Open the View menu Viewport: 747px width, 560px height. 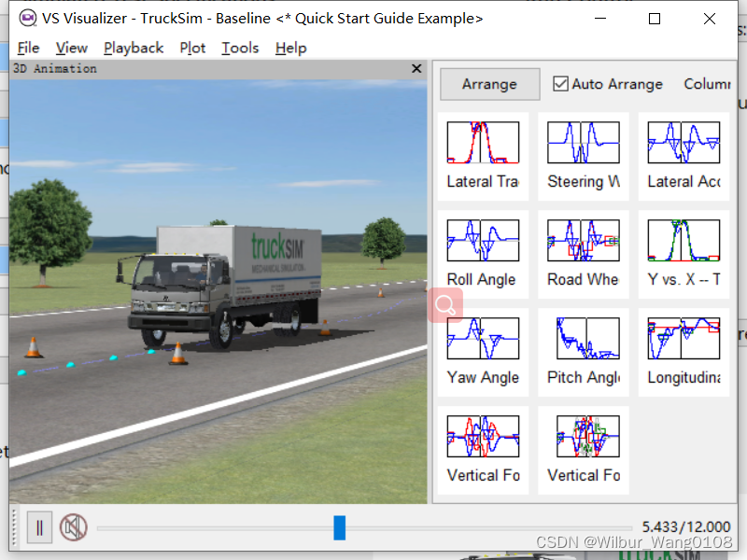[72, 49]
